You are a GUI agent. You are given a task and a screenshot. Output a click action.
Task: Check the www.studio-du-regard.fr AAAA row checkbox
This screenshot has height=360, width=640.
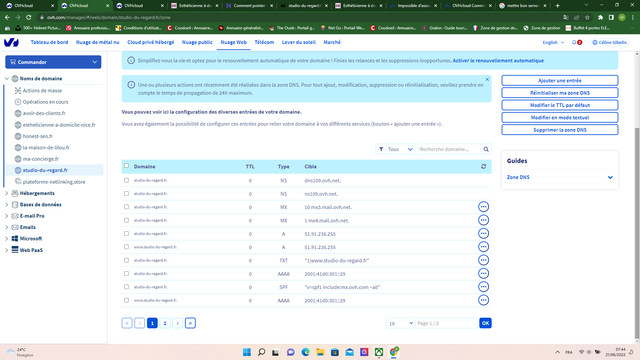tap(127, 300)
